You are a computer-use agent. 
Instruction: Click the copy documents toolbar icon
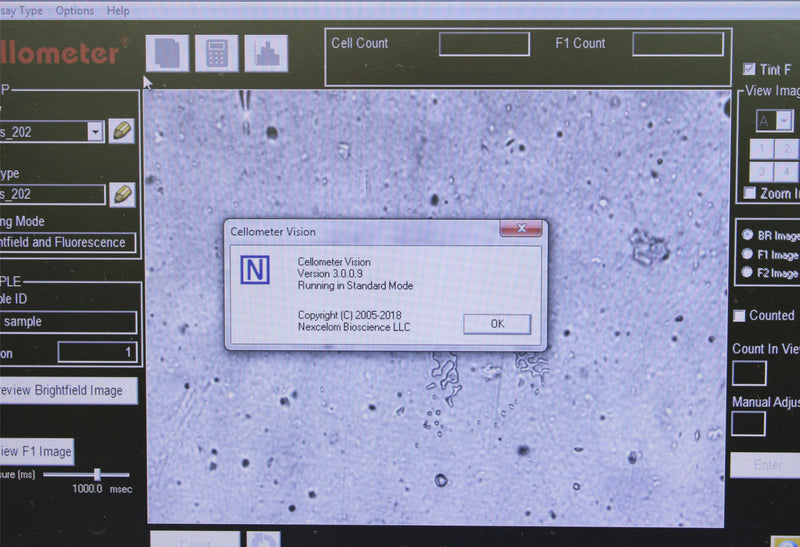(x=166, y=53)
